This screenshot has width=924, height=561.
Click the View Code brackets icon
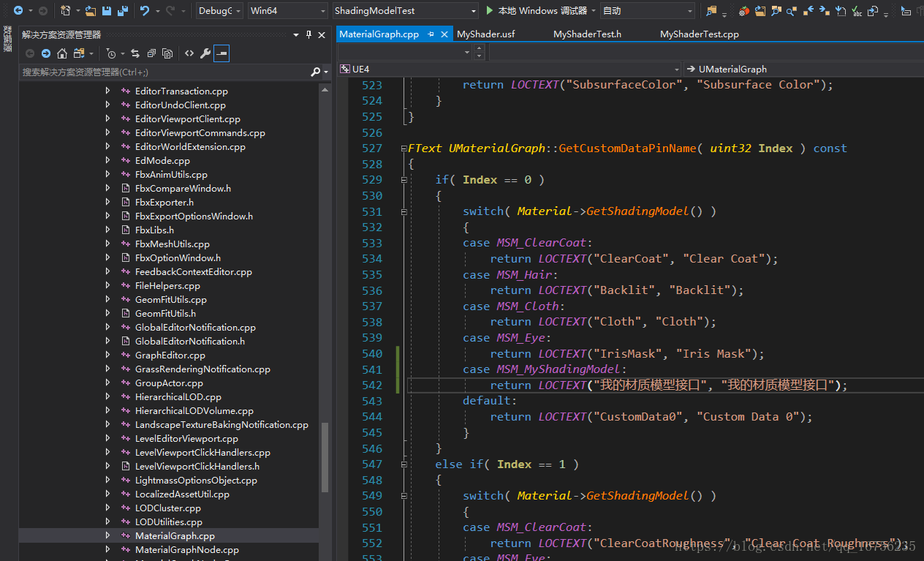[189, 53]
